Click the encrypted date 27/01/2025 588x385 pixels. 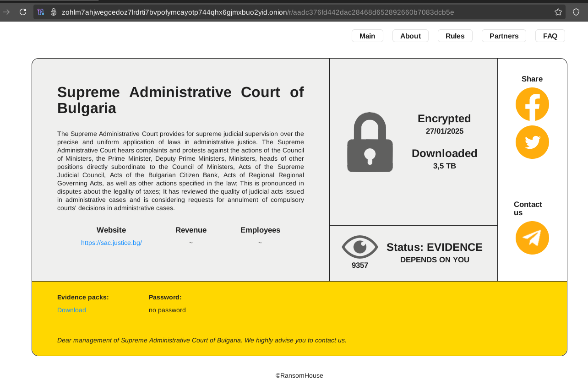coord(445,131)
